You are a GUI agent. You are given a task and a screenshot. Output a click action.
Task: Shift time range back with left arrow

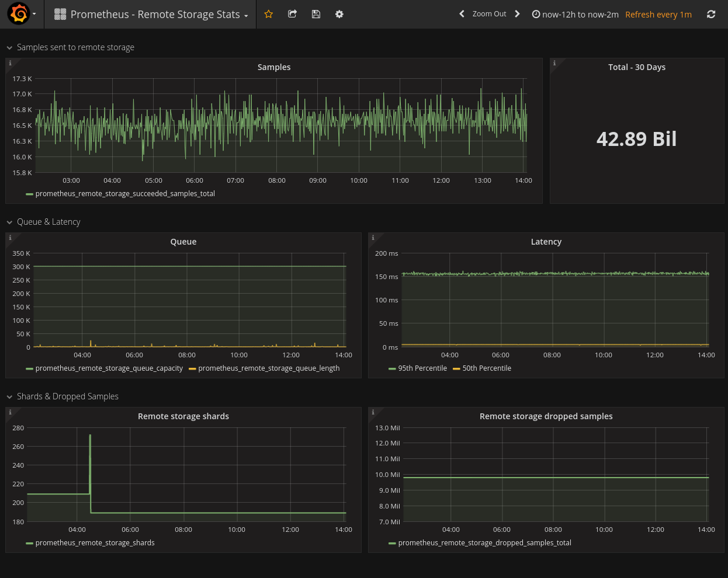(462, 14)
